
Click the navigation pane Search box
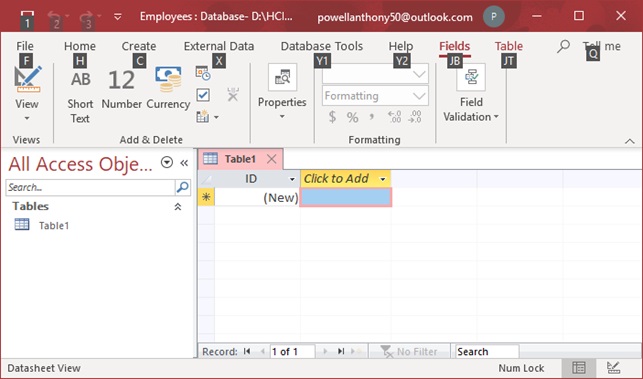tap(90, 187)
